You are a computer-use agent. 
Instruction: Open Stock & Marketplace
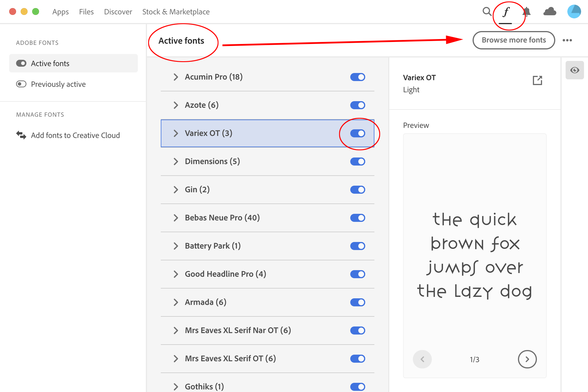[176, 11]
